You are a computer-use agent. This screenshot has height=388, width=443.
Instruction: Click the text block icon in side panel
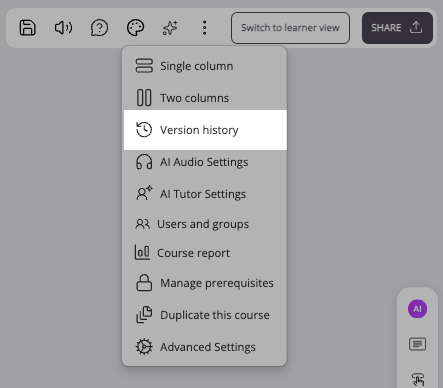[417, 344]
